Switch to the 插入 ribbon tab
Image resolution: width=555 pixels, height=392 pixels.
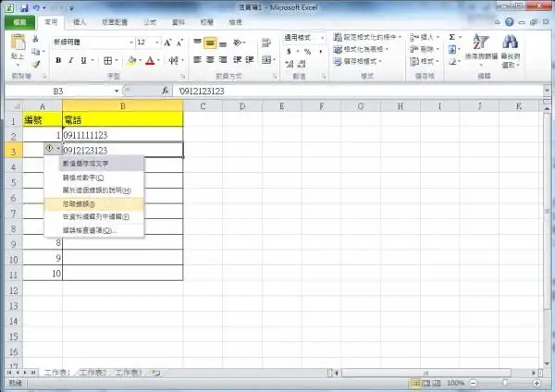point(80,22)
